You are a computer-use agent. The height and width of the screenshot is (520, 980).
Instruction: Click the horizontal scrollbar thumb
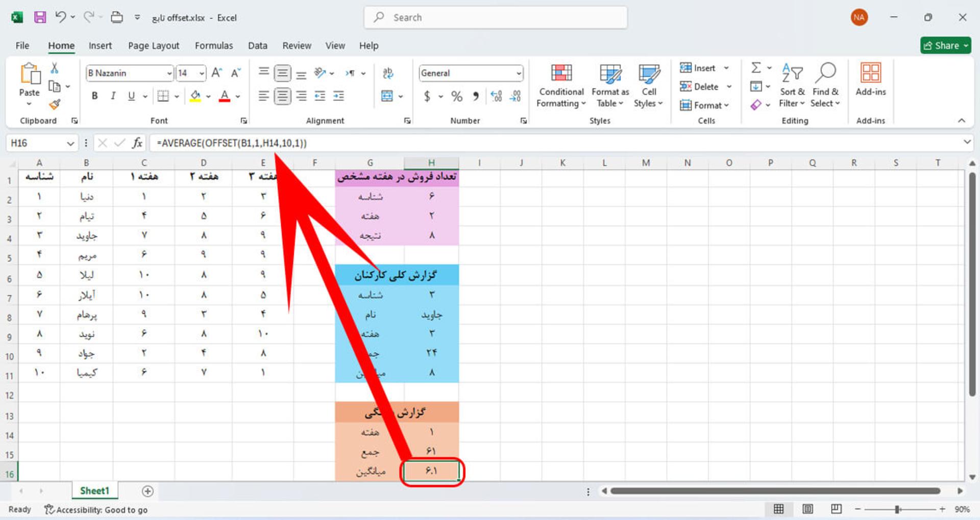pos(775,491)
